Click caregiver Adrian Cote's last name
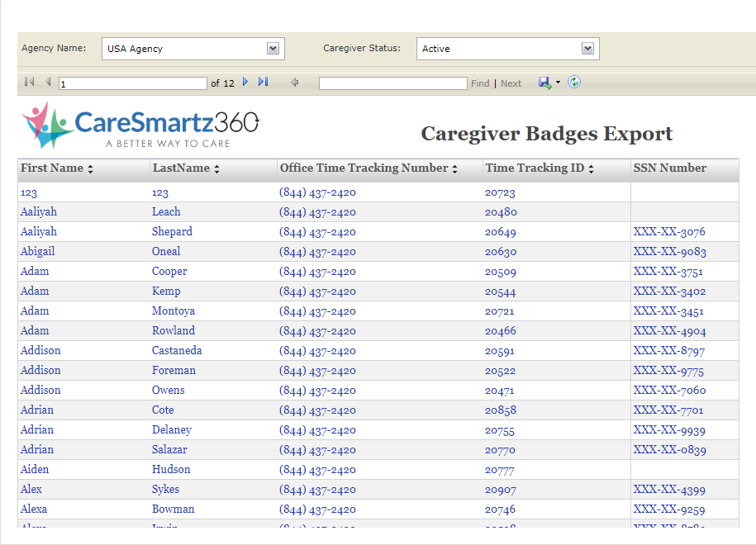Viewport: 756px width, 545px height. (163, 410)
